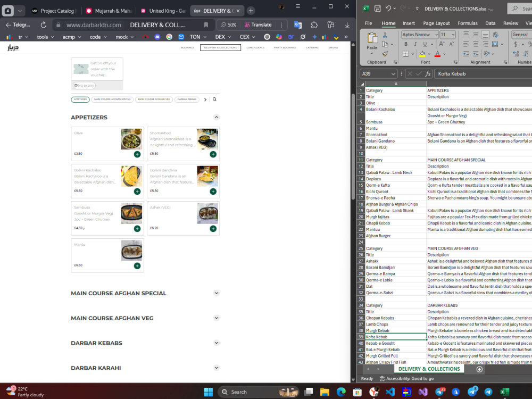Select the DARBAR KEBABS category chip

187,99
